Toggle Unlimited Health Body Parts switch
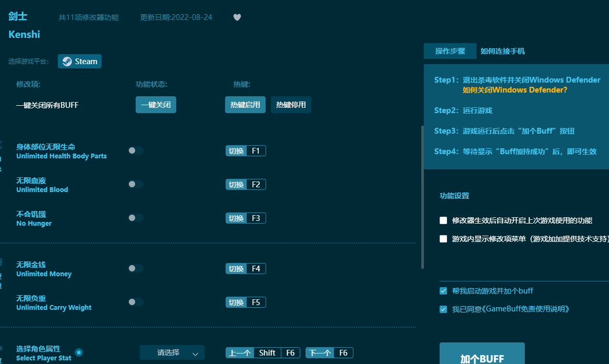609x364 pixels. 136,150
